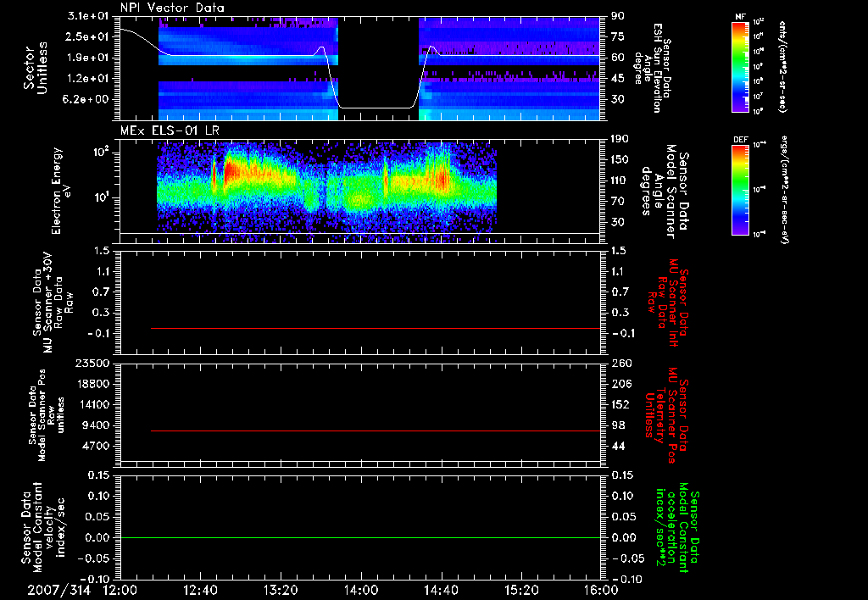Click the '3.1e+01' sector tick value
The width and height of the screenshot is (868, 600).
click(x=89, y=16)
